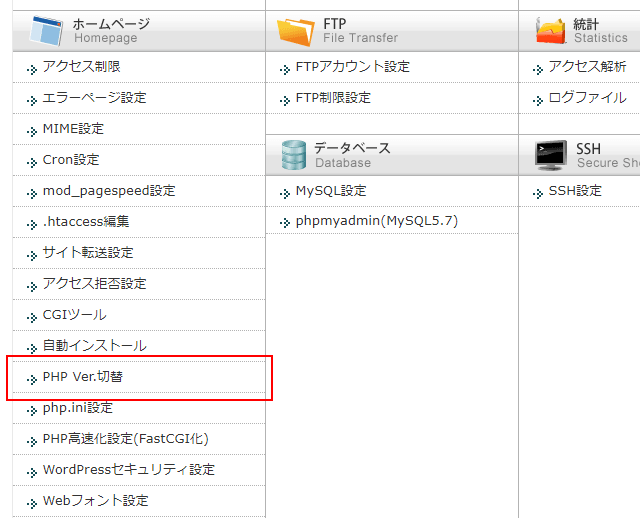Viewport: 640px width, 518px height.
Task: Open SSH設定
Action: [575, 191]
